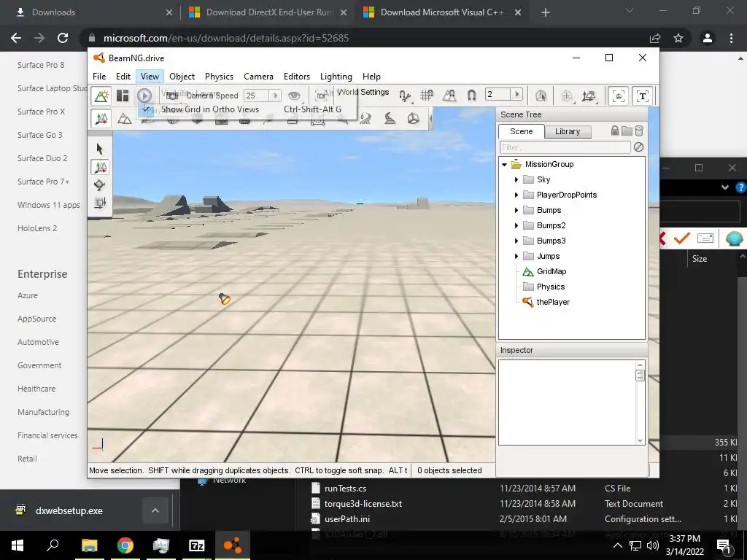Toggle the magnet soft snap icon
Viewport: 747px width, 560px height.
471,96
